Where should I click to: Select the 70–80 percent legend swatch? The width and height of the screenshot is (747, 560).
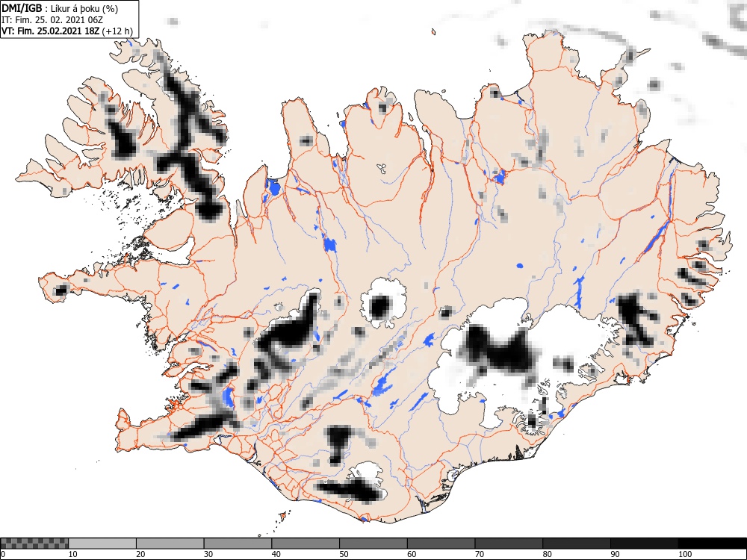(508, 544)
